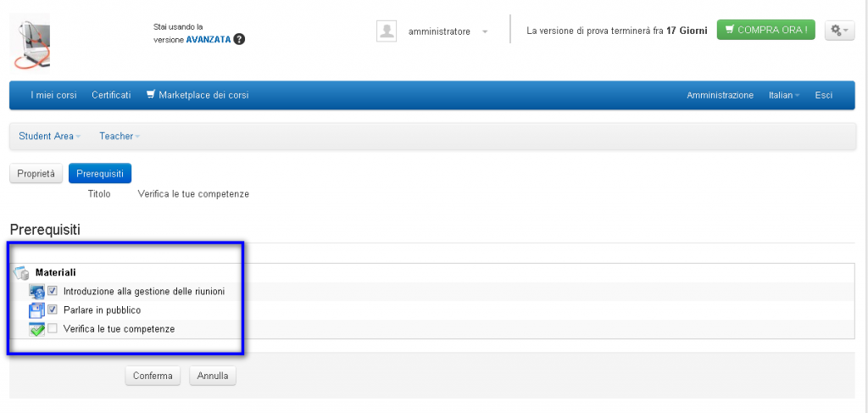This screenshot has width=868, height=413.
Task: Click the Parlare in pubblico label
Action: [x=103, y=310]
